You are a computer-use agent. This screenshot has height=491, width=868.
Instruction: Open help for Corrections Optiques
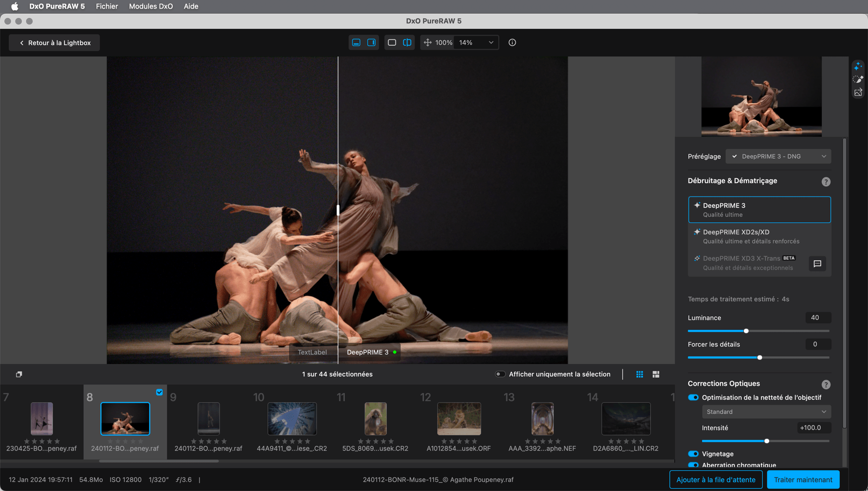point(826,384)
